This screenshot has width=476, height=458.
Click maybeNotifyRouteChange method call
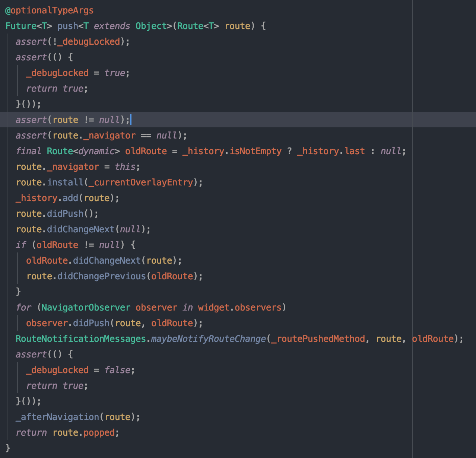pos(209,339)
